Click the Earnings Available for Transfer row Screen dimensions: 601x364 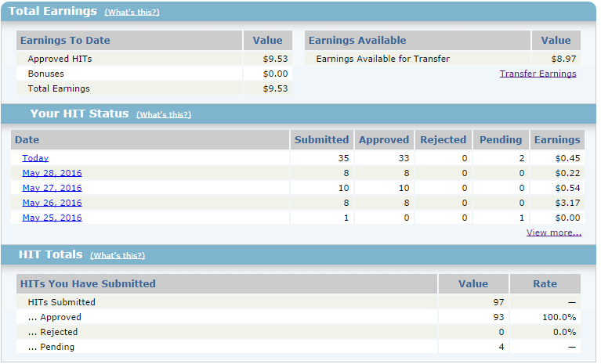[x=382, y=59]
